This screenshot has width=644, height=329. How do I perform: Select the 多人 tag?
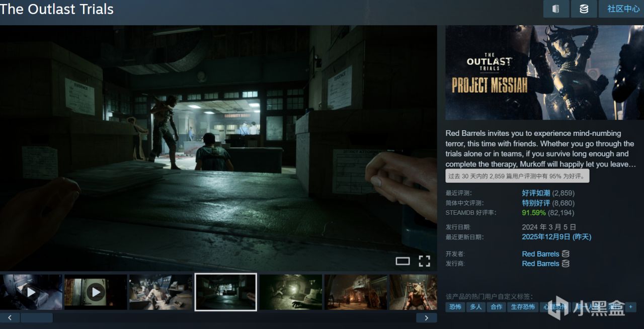(x=475, y=307)
